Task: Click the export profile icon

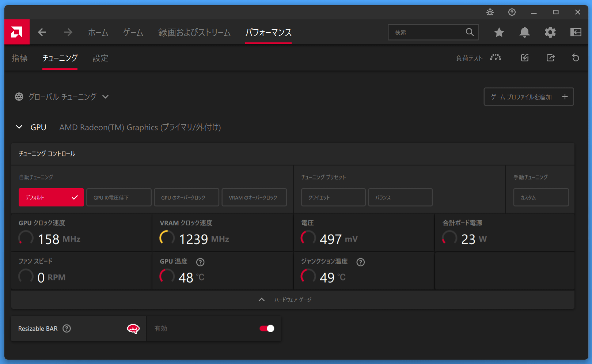Action: (x=551, y=58)
